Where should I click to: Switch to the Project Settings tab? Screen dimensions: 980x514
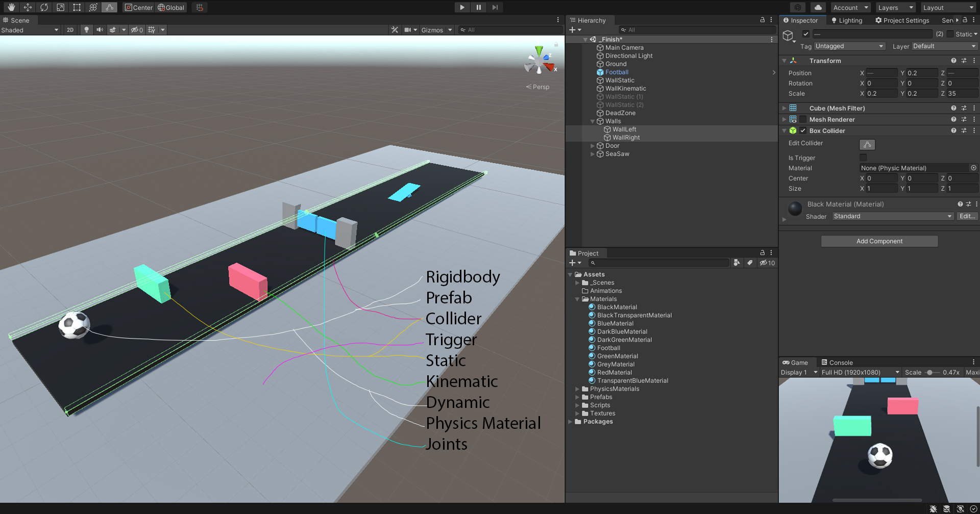pyautogui.click(x=902, y=20)
